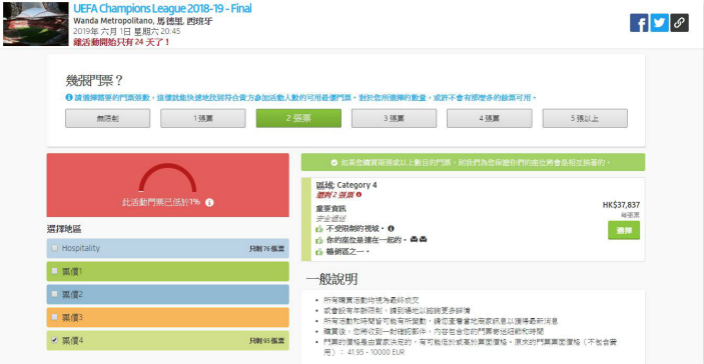Click info icon next to unrestricted view

(391, 229)
